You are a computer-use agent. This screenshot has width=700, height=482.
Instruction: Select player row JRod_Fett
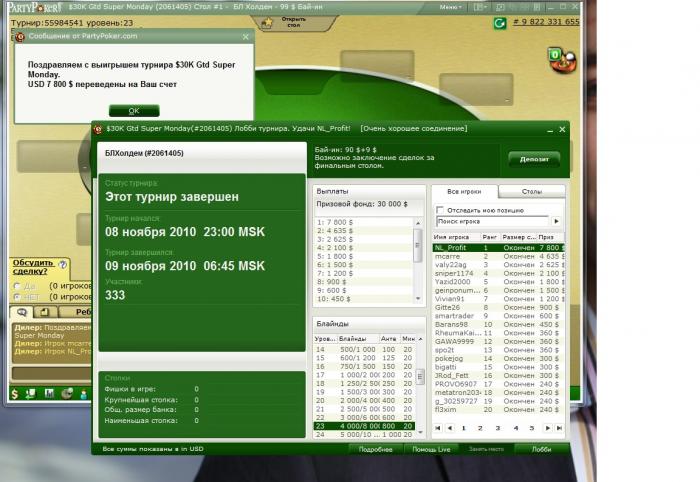click(x=499, y=375)
